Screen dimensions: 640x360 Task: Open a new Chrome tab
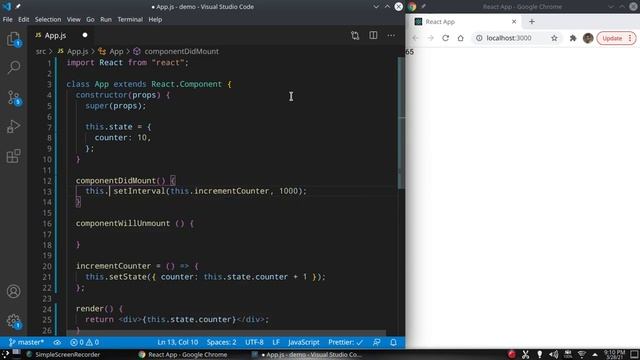click(x=531, y=22)
